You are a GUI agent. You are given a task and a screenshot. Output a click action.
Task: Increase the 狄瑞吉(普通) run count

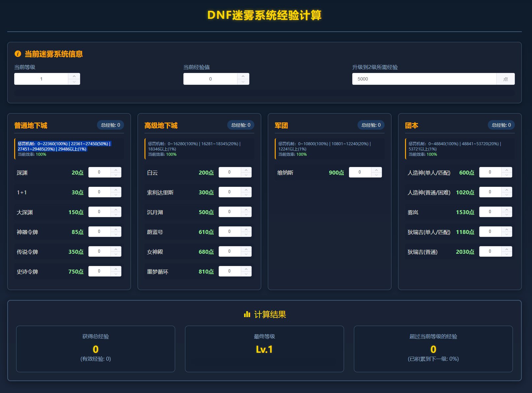(x=507, y=249)
